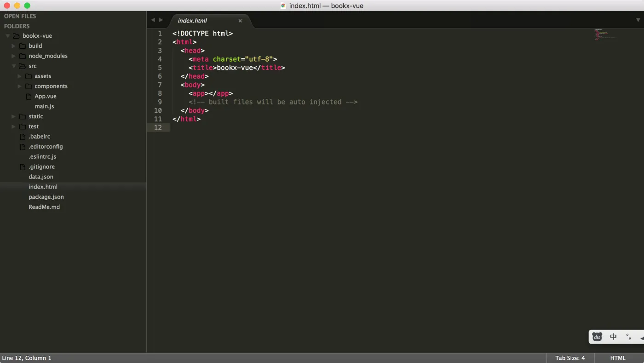The height and width of the screenshot is (363, 644).
Task: Click the .babelrc file icon
Action: 23,137
